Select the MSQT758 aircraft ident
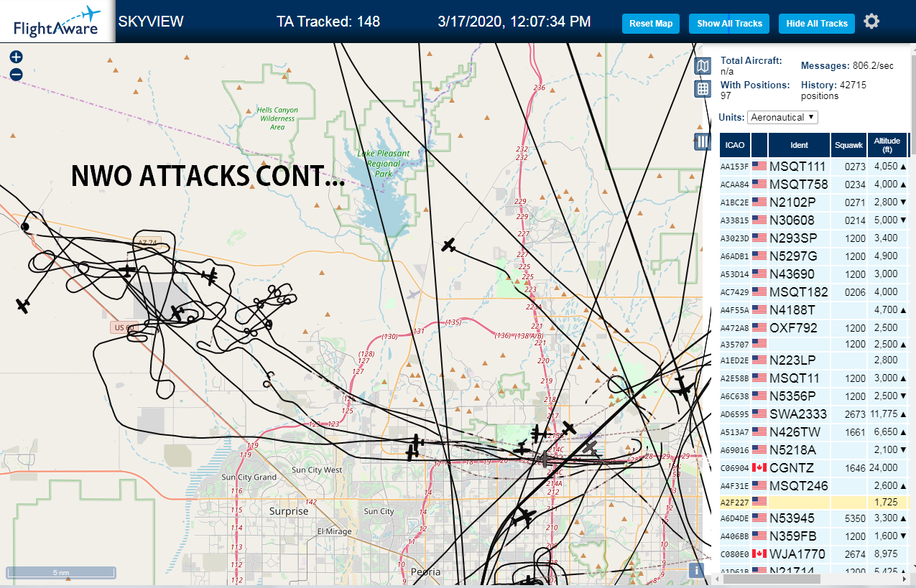This screenshot has height=588, width=916. [x=798, y=185]
